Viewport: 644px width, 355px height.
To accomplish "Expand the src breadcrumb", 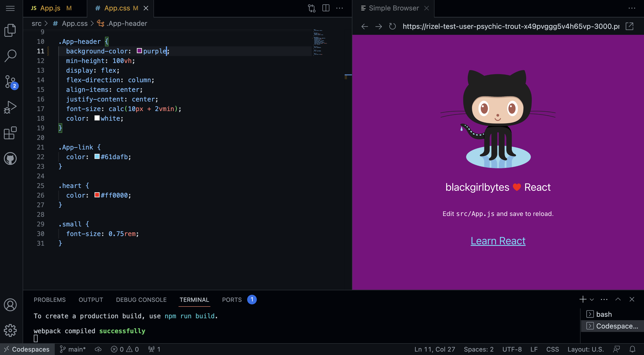I will click(37, 23).
